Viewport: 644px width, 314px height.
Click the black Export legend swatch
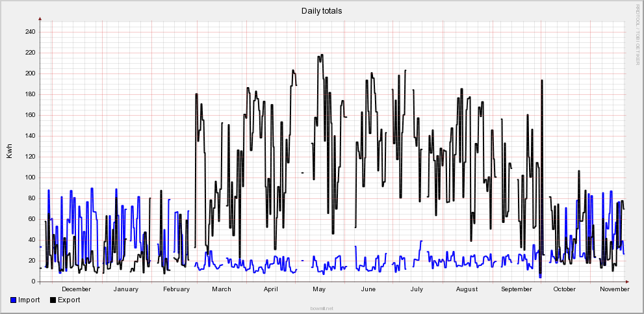click(x=53, y=300)
